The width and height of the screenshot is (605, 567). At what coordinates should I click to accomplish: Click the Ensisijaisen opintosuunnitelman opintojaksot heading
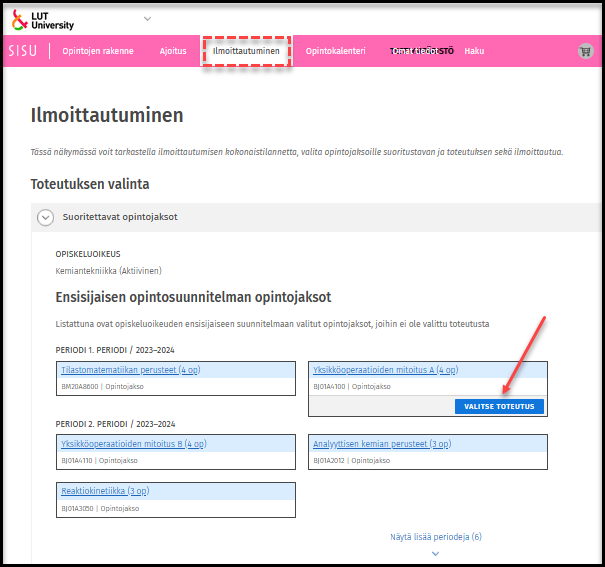click(x=193, y=297)
